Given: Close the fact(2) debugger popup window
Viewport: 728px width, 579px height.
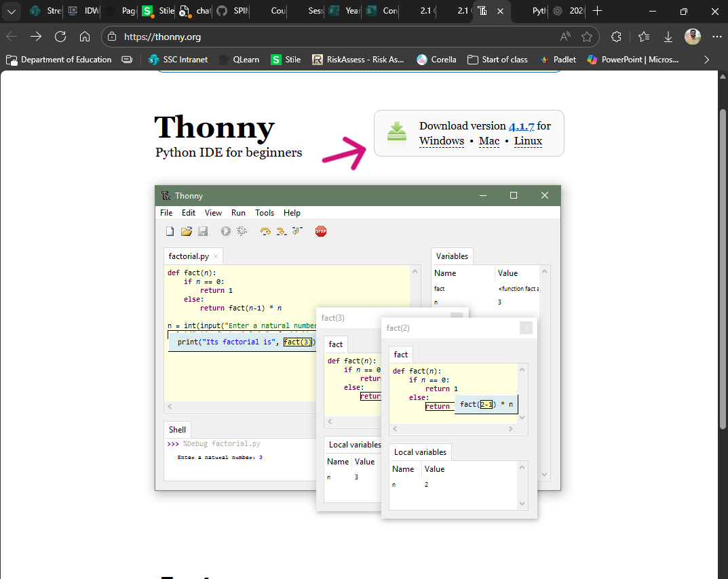Looking at the screenshot, I should pyautogui.click(x=526, y=327).
